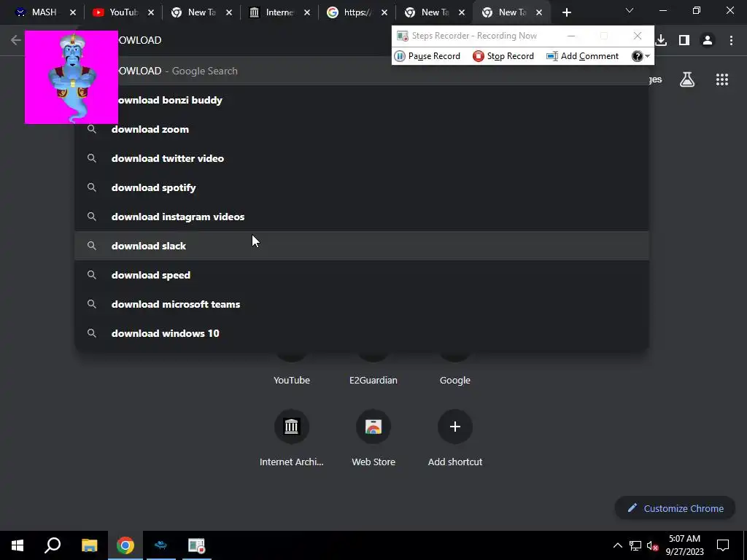Click the muted volume tray icon
This screenshot has width=747, height=560.
coord(653,545)
